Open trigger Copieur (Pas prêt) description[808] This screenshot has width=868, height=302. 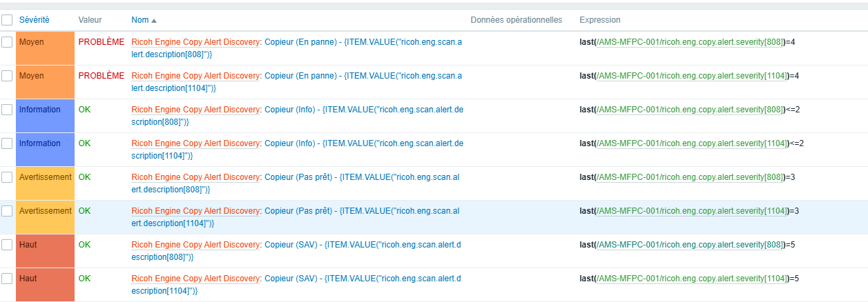[x=362, y=177]
